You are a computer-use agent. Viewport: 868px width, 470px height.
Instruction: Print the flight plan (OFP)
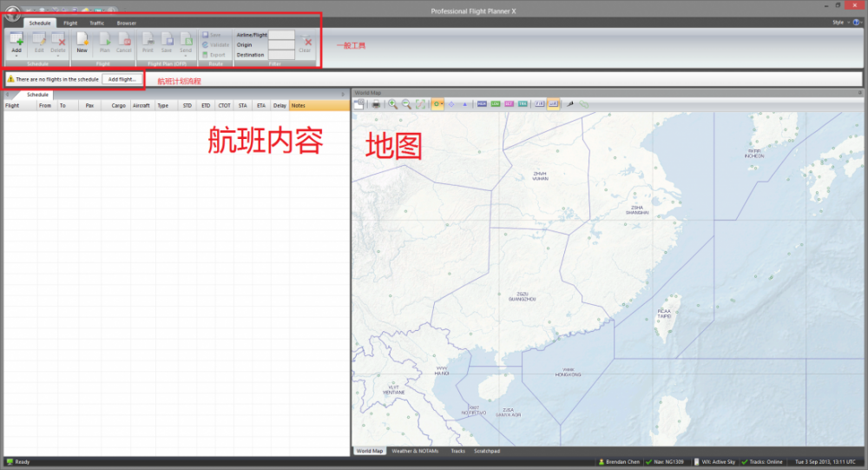[x=148, y=42]
